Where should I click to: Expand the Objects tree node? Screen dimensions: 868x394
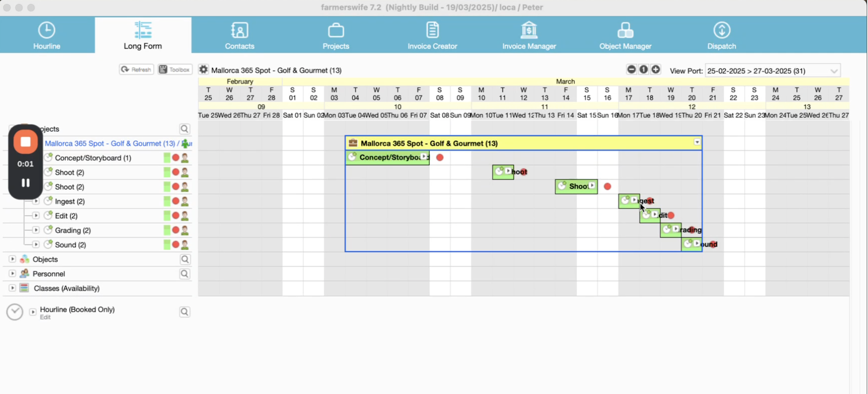[x=12, y=259]
